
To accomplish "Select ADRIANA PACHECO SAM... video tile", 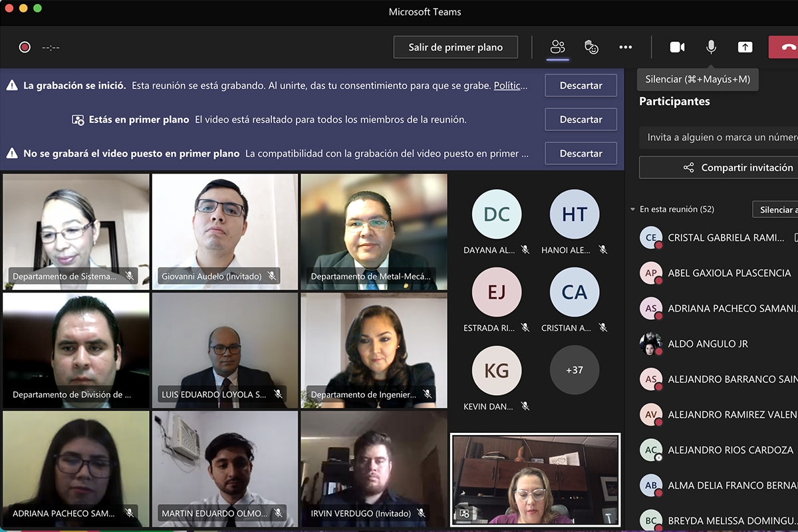I will 76,469.
